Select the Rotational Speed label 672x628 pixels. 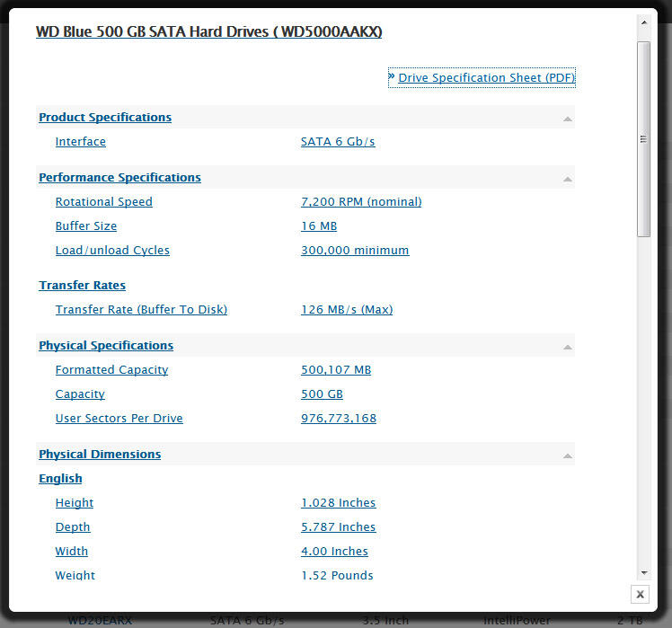pos(103,201)
